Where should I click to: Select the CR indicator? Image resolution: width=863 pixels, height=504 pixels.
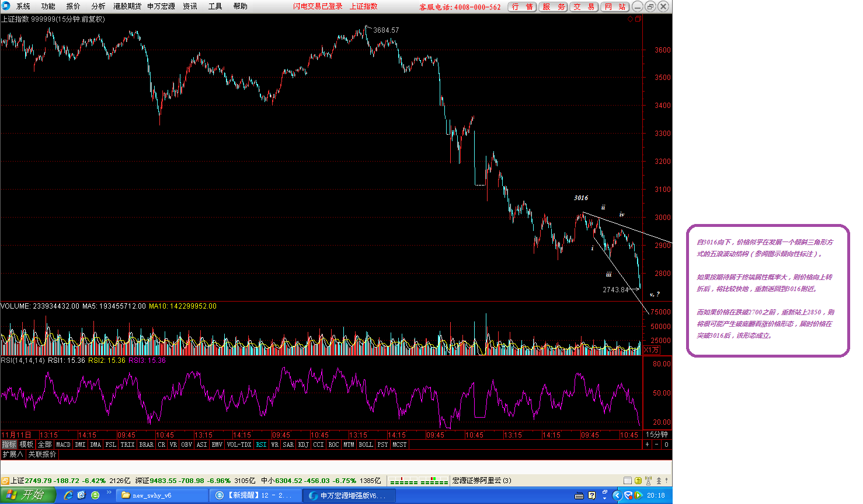coord(162,444)
